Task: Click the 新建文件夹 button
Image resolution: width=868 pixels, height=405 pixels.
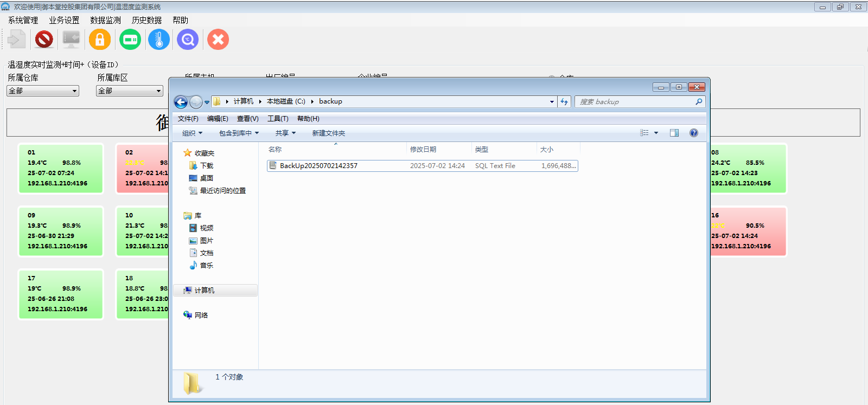Action: click(328, 133)
